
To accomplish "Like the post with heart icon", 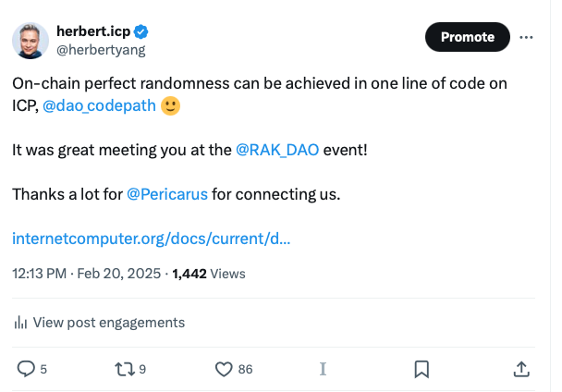I will pos(223,369).
